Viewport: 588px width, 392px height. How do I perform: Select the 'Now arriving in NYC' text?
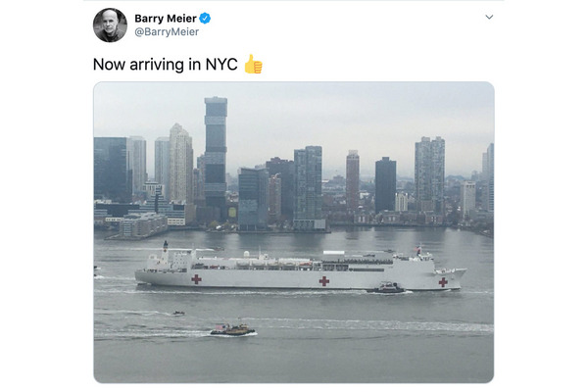click(165, 65)
